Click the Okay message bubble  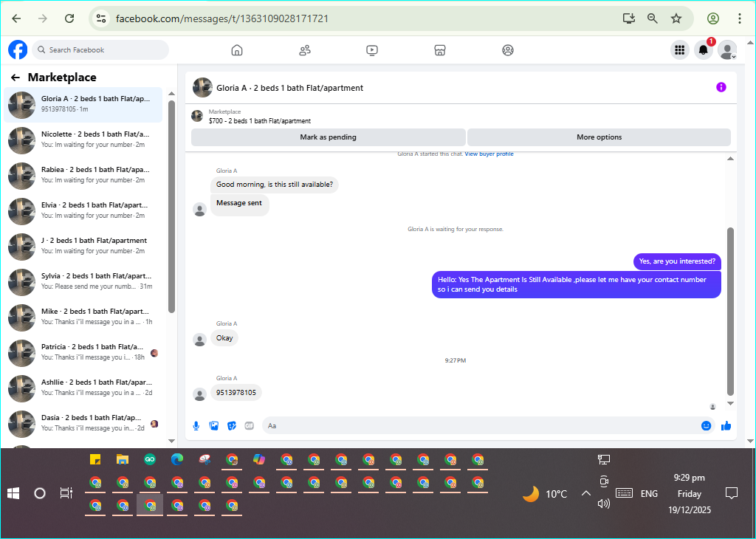[224, 338]
